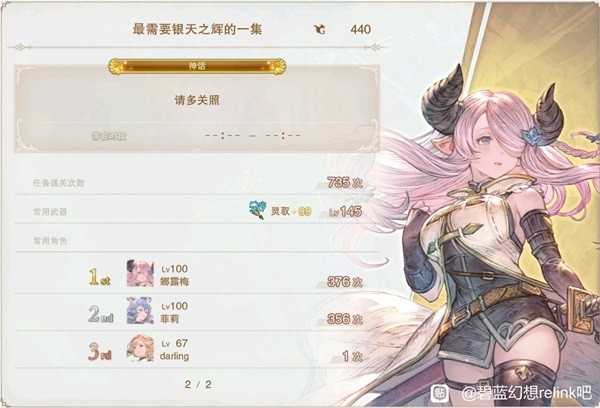This screenshot has height=408, width=600.
Task: Click the bronze 3rd rank badge
Action: [x=100, y=351]
